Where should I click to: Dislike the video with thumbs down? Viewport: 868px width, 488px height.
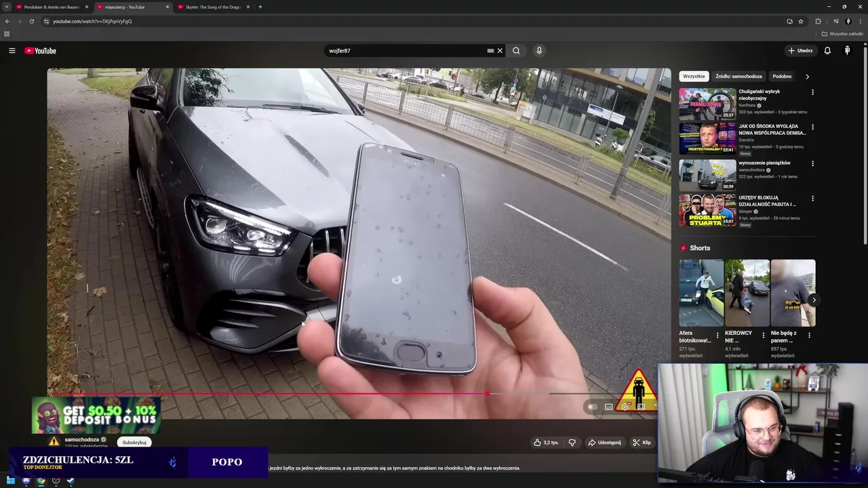click(x=572, y=443)
